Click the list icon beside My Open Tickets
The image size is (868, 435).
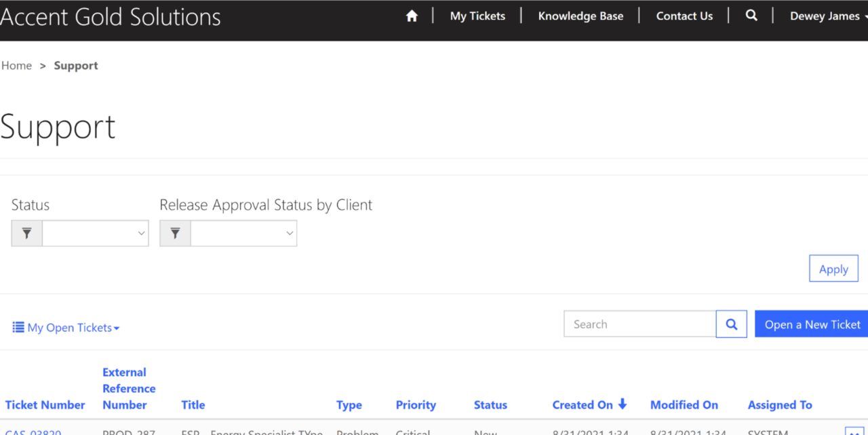click(x=18, y=328)
